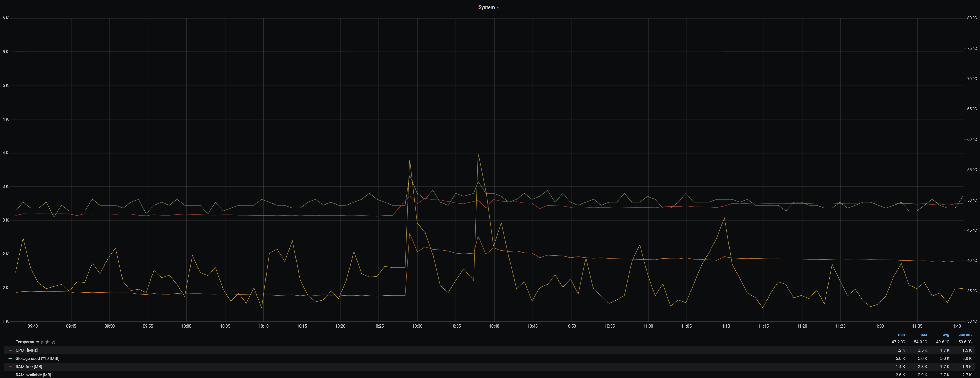Image resolution: width=980 pixels, height=378 pixels.
Task: Click the CPU1 spike just before 10:30
Action: (x=409, y=161)
